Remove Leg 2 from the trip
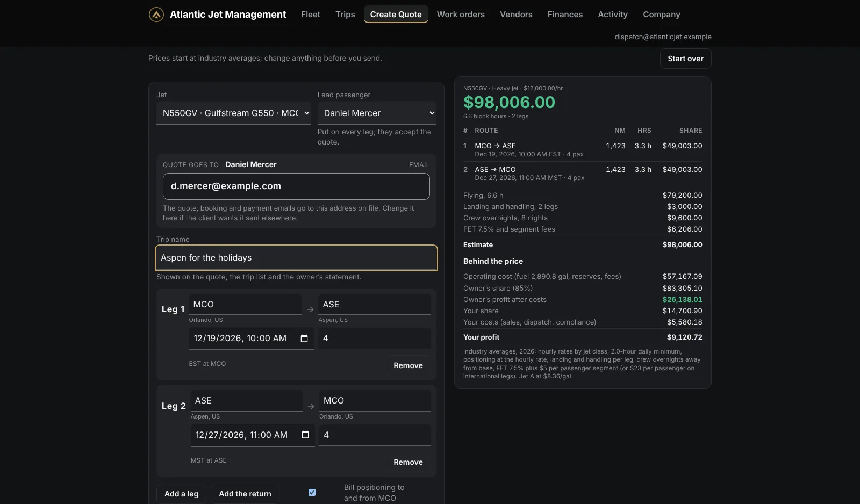 [x=408, y=462]
